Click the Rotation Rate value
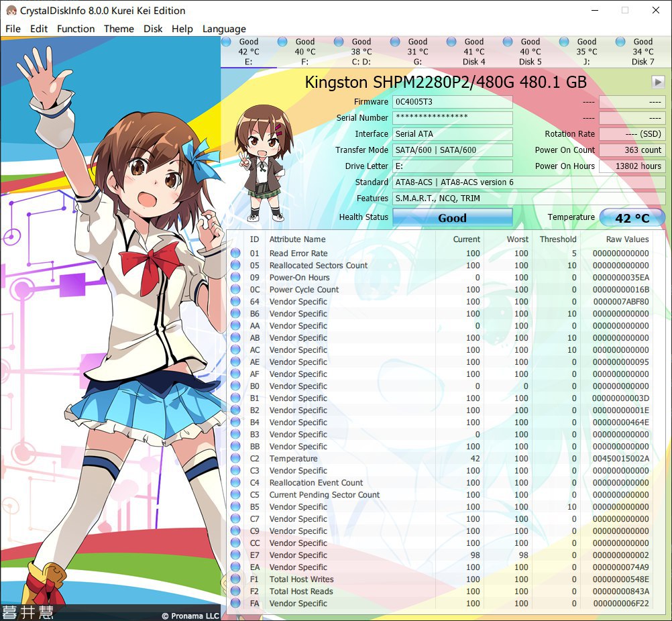 tap(632, 134)
